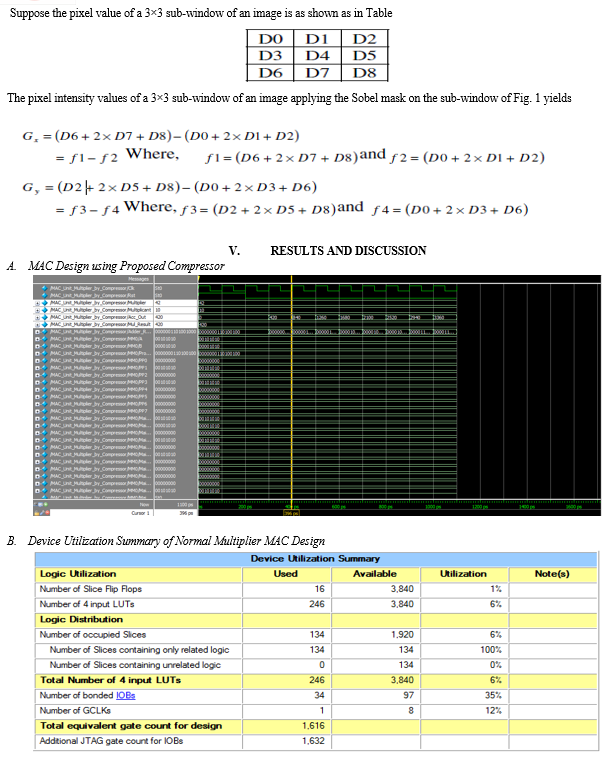Image resolution: width=614 pixels, height=761 pixels.
Task: Click the Gy Sobel equation line
Action: (169, 187)
